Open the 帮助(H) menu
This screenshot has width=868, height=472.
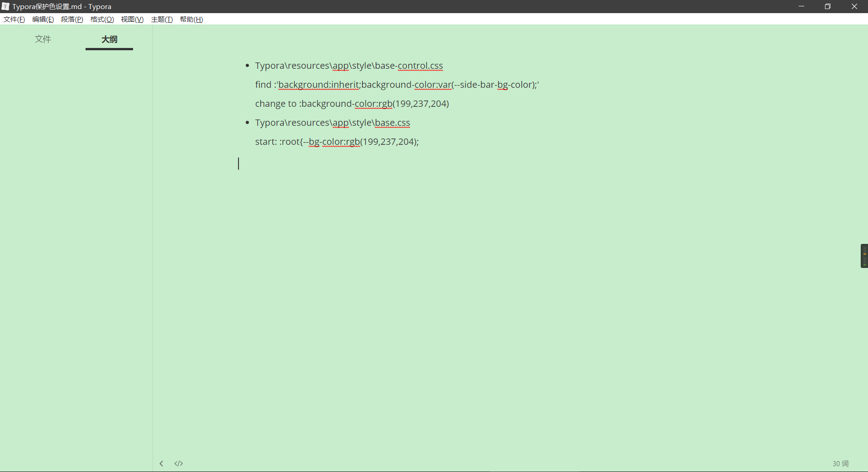pyautogui.click(x=191, y=19)
